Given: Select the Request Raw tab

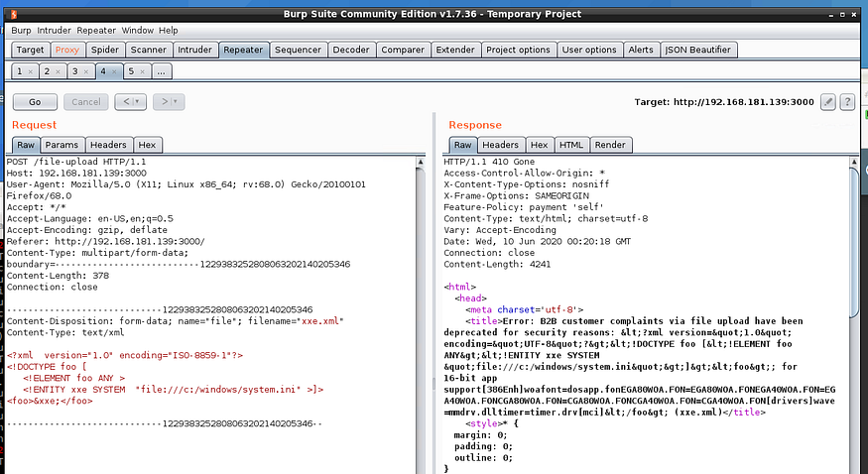Looking at the screenshot, I should 26,145.
